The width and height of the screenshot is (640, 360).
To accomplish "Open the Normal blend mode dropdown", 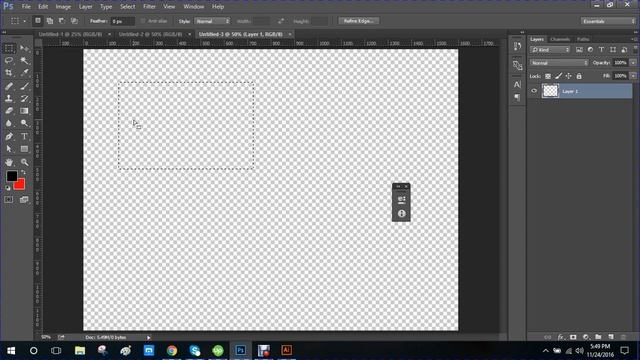I will pyautogui.click(x=559, y=63).
